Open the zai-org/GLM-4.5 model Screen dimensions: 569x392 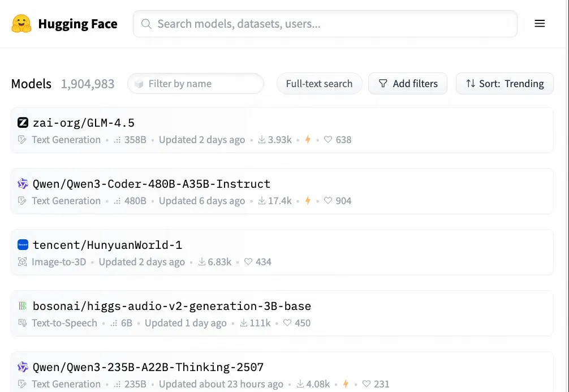pos(84,123)
